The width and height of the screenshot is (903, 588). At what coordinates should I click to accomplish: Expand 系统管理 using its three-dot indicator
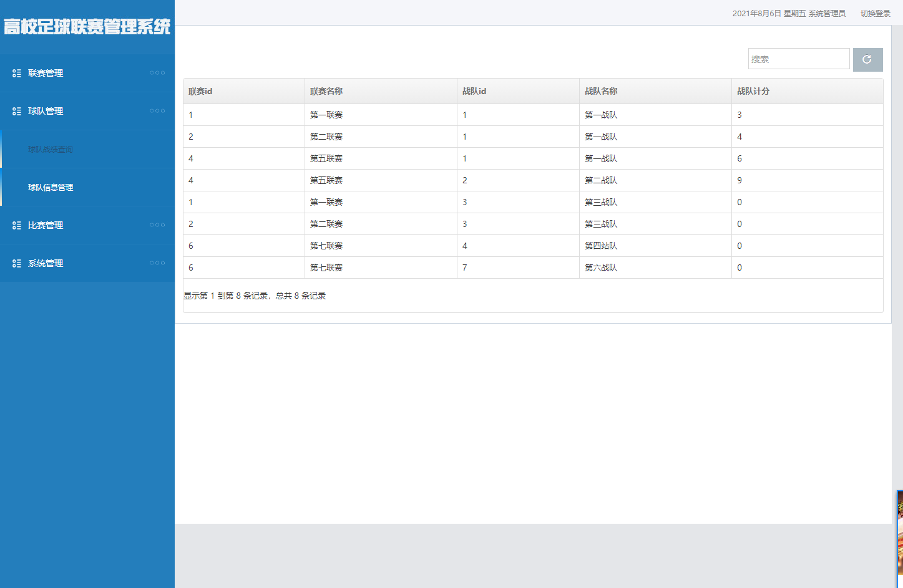click(157, 263)
